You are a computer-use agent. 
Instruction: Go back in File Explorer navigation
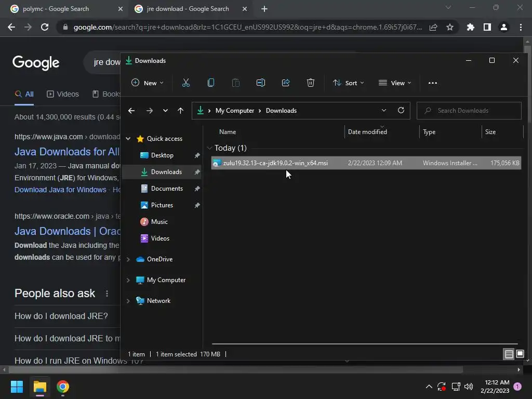(x=131, y=111)
